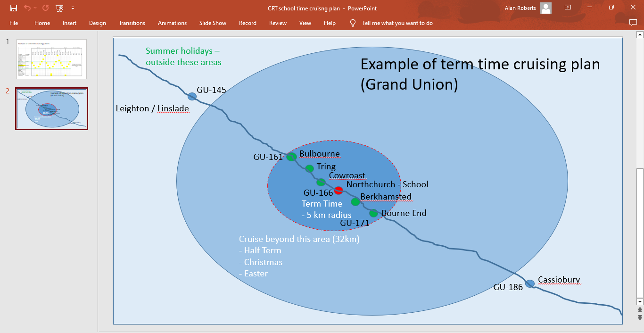Click the Redo icon
Viewport: 644px width, 333px height.
tap(45, 8)
